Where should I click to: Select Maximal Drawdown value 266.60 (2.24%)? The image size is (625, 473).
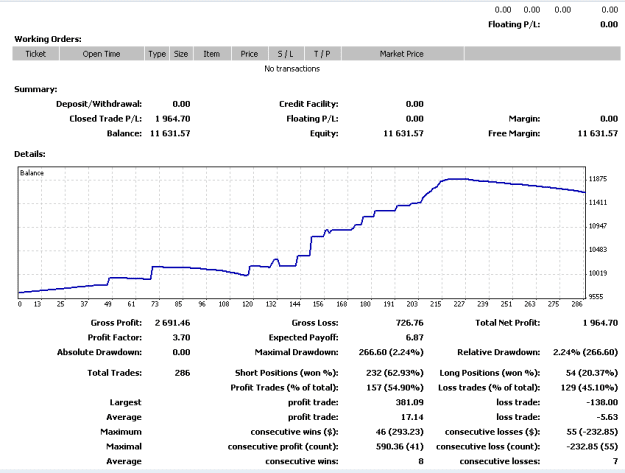[391, 352]
